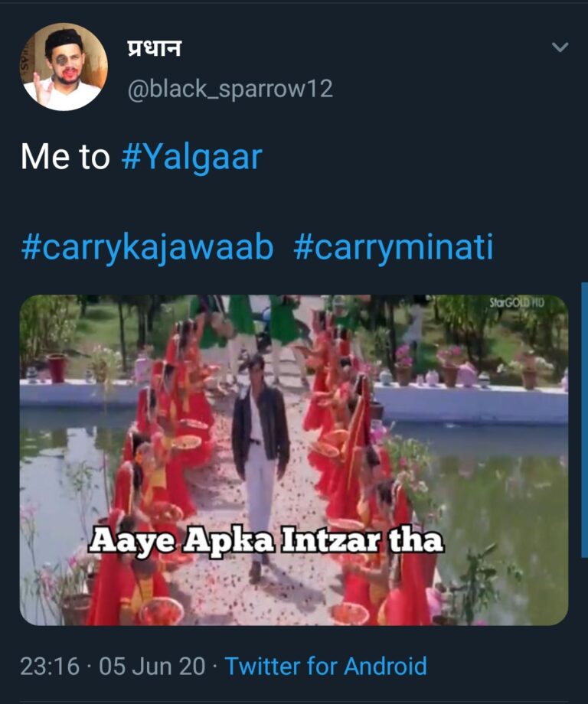Click the 05 Jun 20 date
588x704 pixels.
[152, 666]
